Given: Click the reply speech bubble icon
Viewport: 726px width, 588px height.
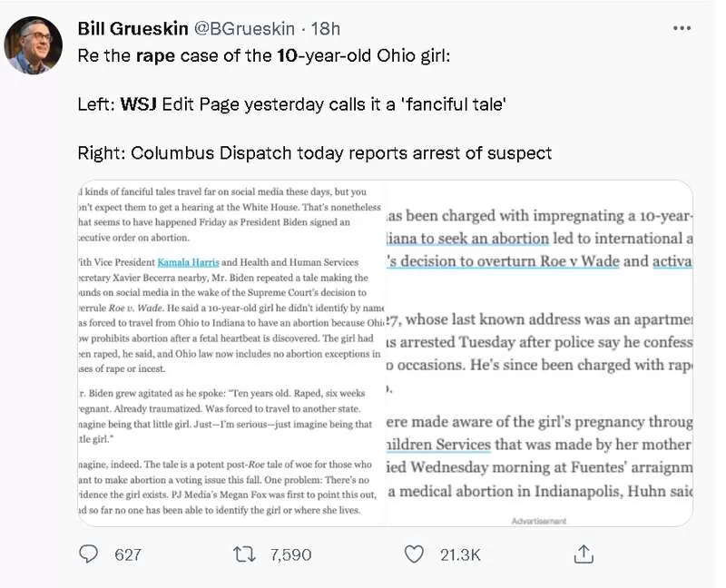Looking at the screenshot, I should click(x=88, y=554).
